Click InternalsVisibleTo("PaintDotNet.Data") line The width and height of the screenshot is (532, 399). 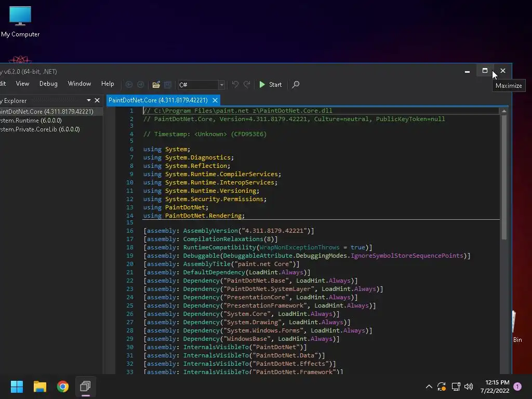click(x=234, y=355)
